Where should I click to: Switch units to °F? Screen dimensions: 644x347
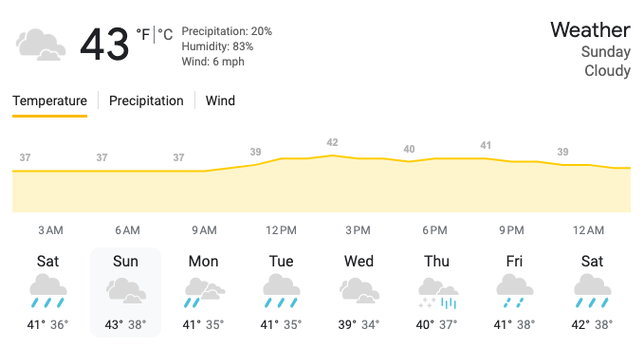click(143, 34)
